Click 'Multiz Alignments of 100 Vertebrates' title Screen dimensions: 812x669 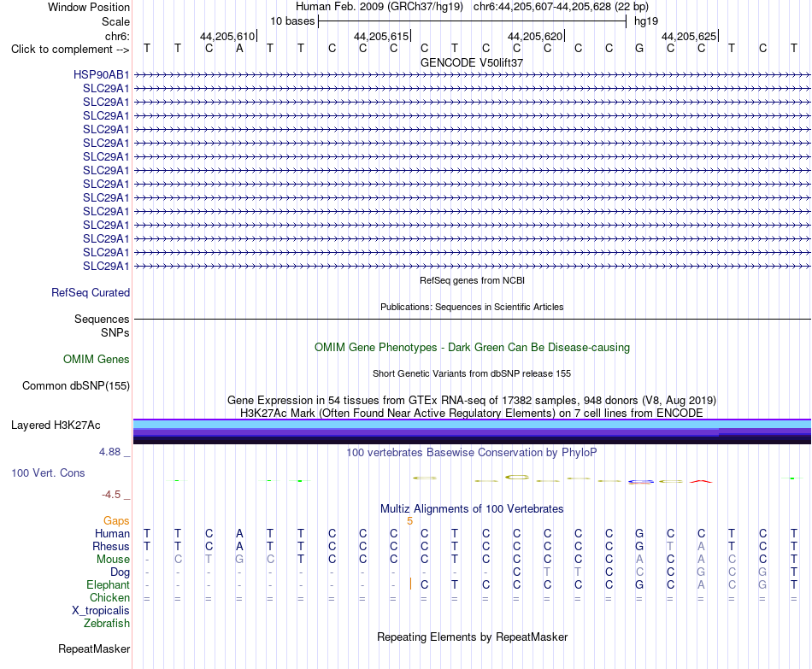pos(472,509)
